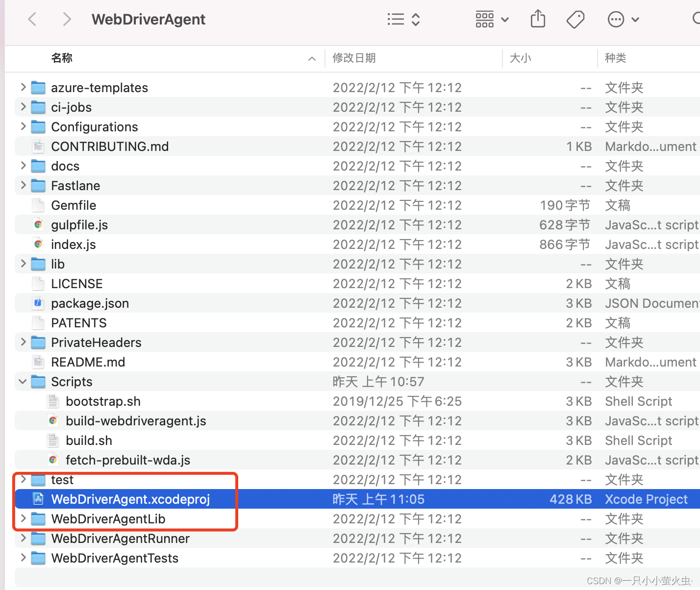This screenshot has height=590, width=700.
Task: Click the ci-jobs folder icon
Action: click(38, 107)
